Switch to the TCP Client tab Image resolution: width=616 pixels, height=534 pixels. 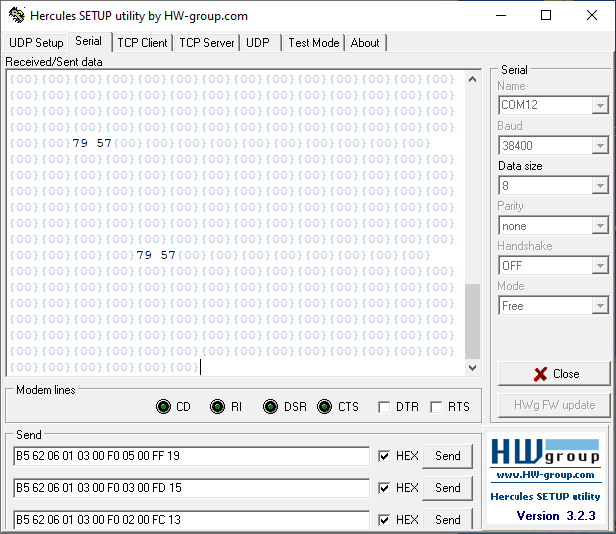(x=142, y=42)
